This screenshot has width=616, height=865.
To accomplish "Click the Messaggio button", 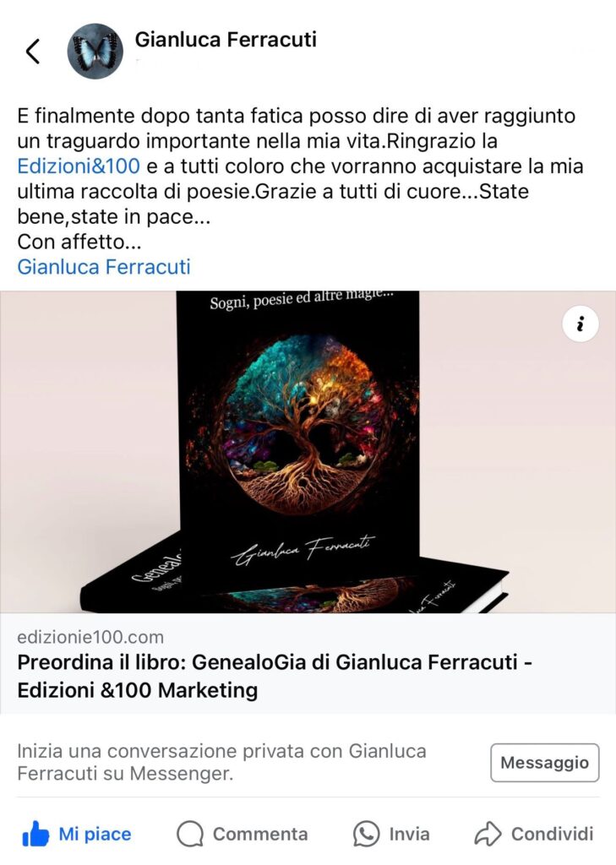I will tap(545, 763).
